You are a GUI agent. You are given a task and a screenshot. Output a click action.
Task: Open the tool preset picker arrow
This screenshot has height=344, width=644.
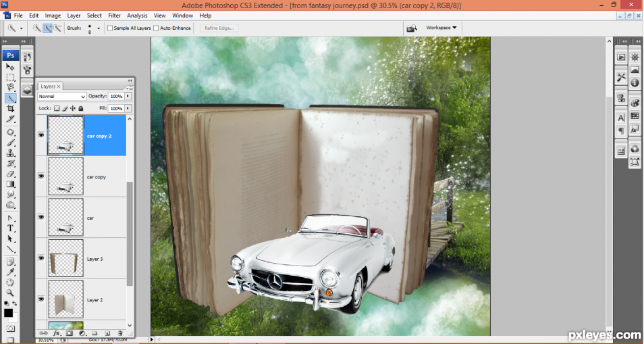[21, 28]
